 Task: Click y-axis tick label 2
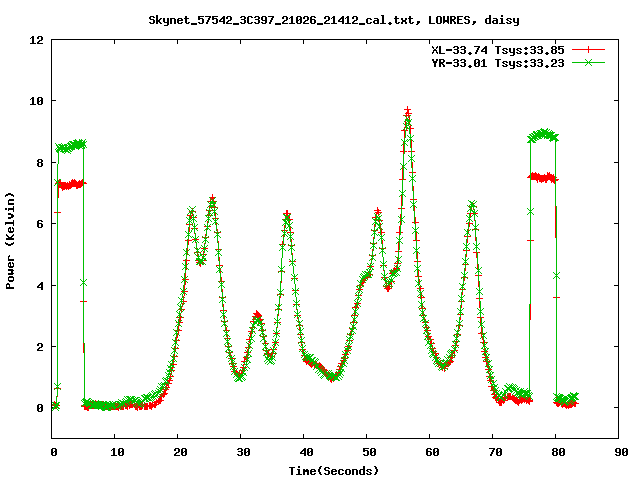tap(40, 347)
